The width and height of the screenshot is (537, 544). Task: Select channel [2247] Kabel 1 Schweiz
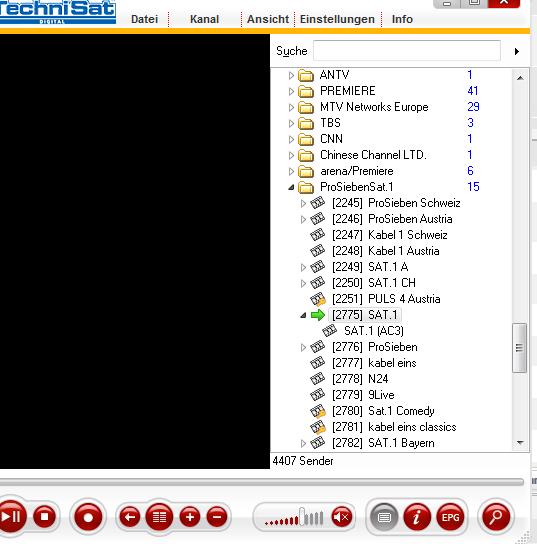point(390,235)
